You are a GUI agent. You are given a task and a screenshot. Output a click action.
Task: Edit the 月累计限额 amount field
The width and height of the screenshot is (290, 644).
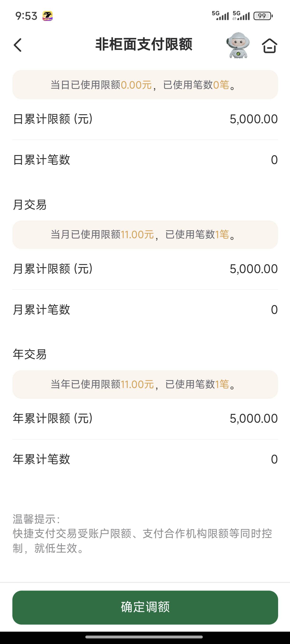[253, 269]
